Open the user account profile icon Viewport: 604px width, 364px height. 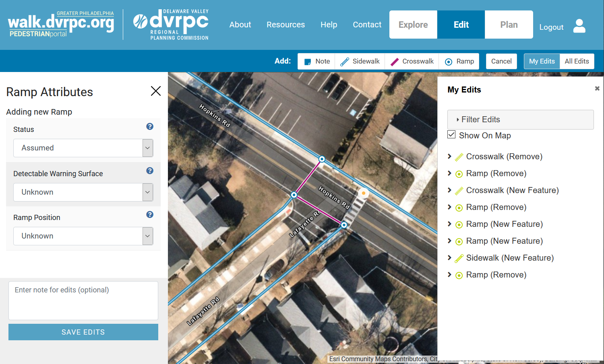click(x=579, y=26)
